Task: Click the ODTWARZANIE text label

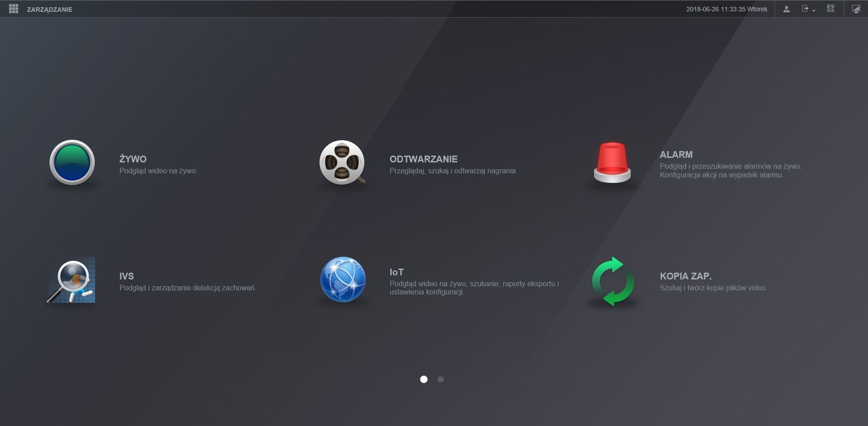Action: click(423, 159)
